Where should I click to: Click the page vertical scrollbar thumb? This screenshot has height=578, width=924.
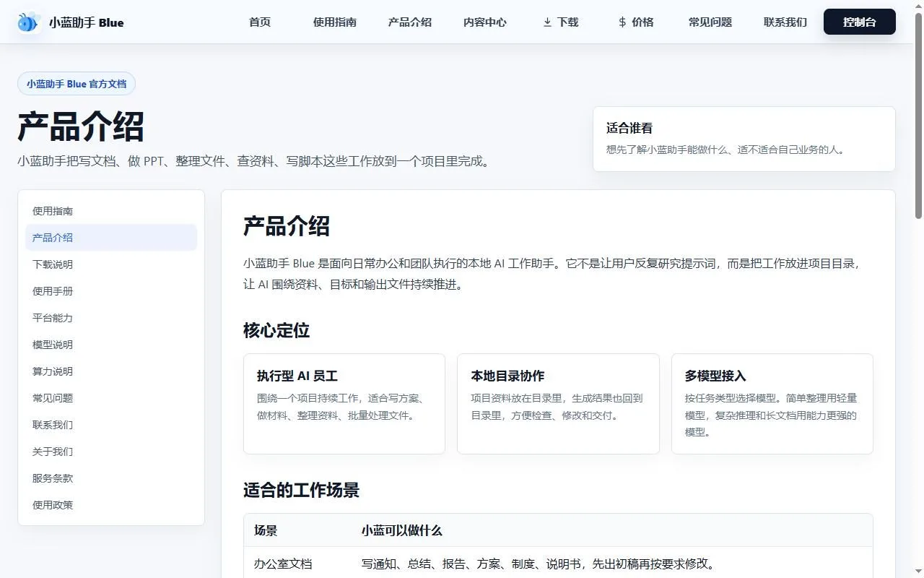click(x=918, y=116)
